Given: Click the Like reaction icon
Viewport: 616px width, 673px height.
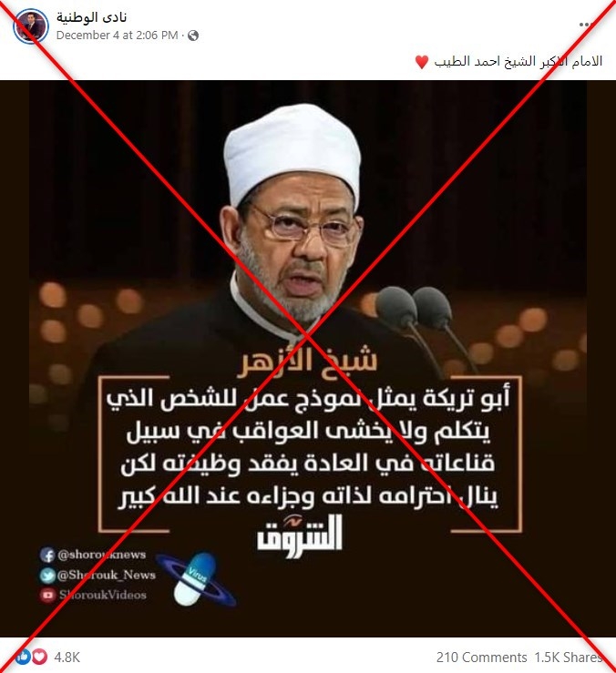Looking at the screenshot, I should (23, 657).
